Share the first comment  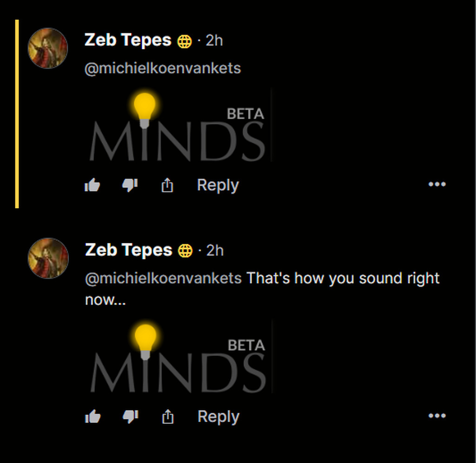(167, 186)
